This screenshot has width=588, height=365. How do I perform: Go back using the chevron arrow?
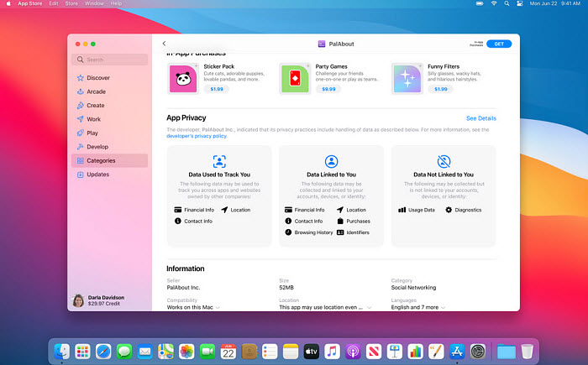164,44
